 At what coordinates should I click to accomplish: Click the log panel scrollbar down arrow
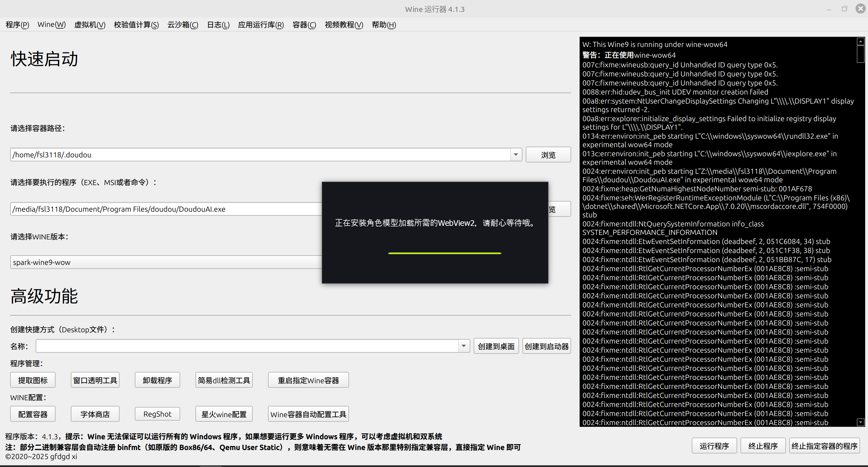click(x=860, y=422)
